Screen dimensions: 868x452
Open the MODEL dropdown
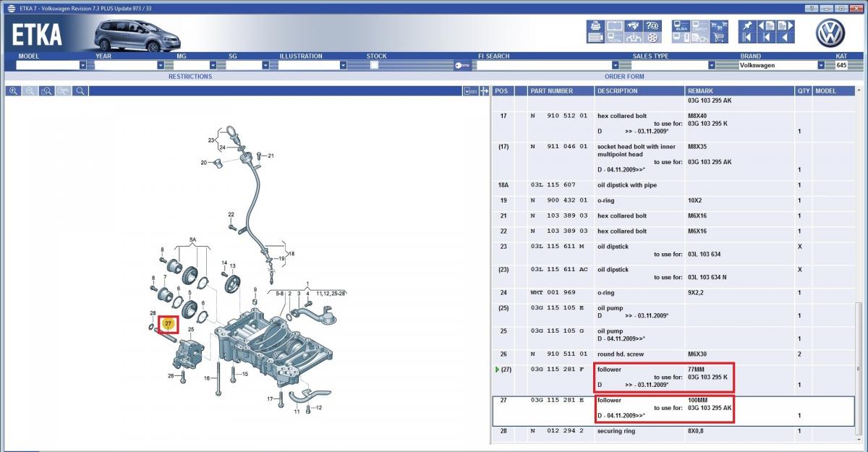pos(82,65)
